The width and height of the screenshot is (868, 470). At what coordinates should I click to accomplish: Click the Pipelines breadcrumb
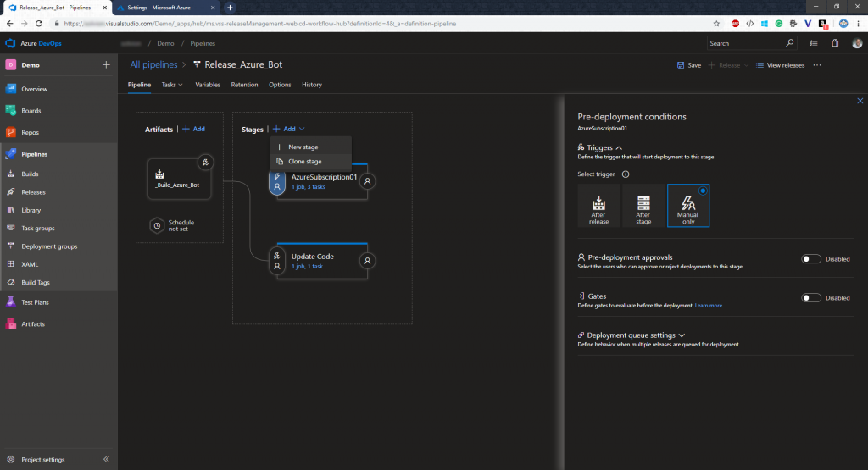coord(203,43)
